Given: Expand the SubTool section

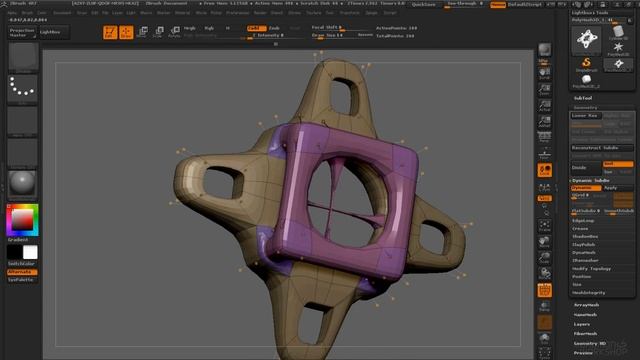Looking at the screenshot, I should pyautogui.click(x=583, y=98).
